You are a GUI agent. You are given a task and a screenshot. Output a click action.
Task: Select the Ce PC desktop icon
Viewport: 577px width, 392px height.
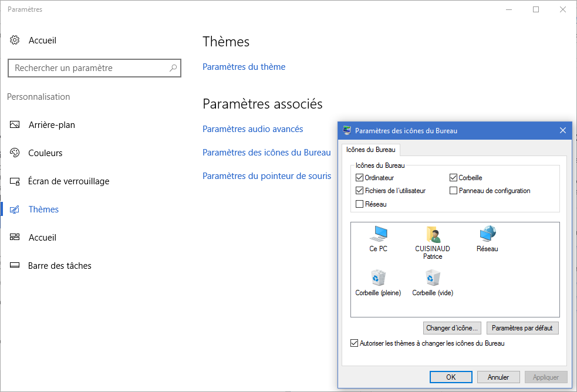click(x=378, y=235)
